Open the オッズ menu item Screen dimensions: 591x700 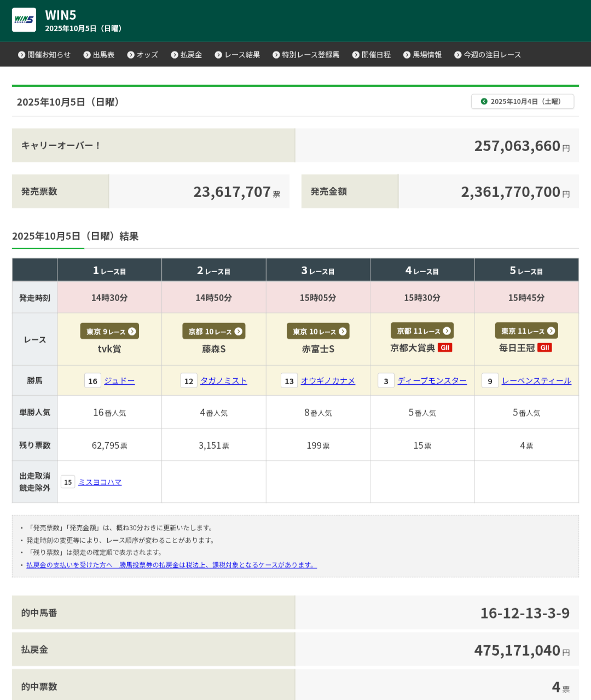pyautogui.click(x=143, y=55)
